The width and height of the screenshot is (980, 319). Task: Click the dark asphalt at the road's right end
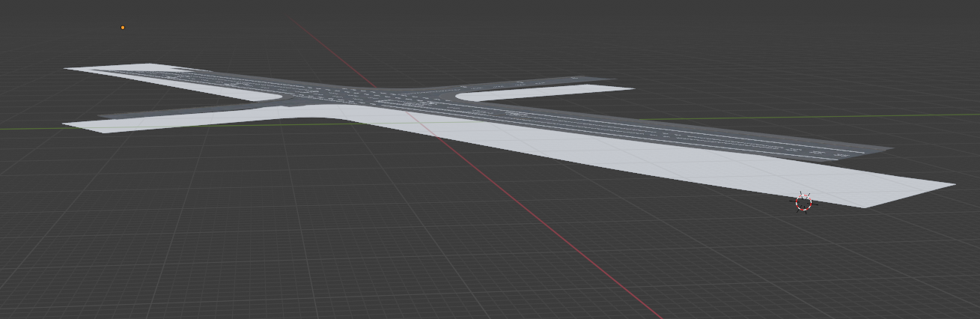pyautogui.click(x=861, y=150)
